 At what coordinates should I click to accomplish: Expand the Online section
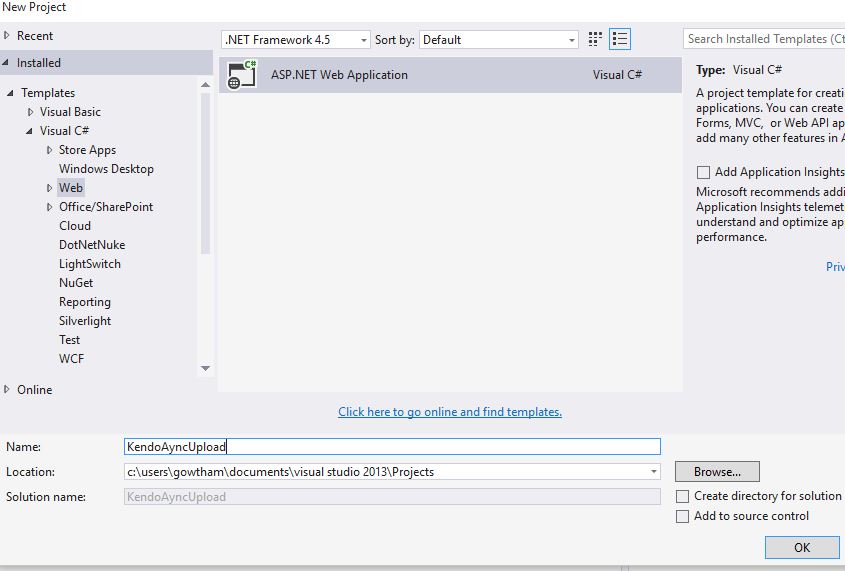click(7, 389)
